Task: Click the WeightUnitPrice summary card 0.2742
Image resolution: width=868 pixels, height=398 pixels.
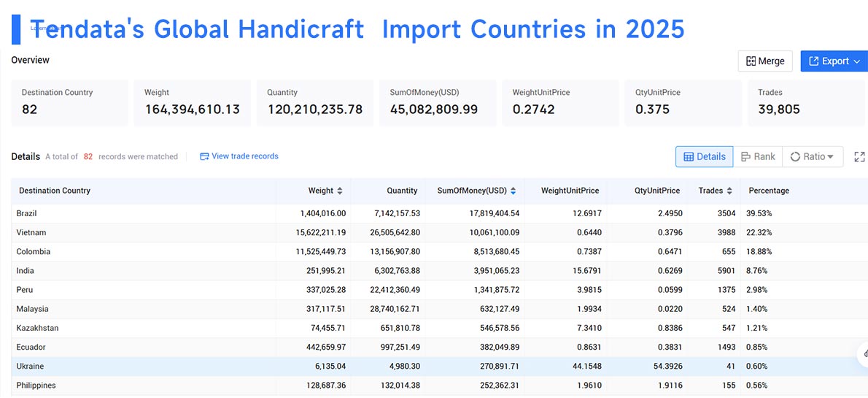Action: [x=561, y=103]
